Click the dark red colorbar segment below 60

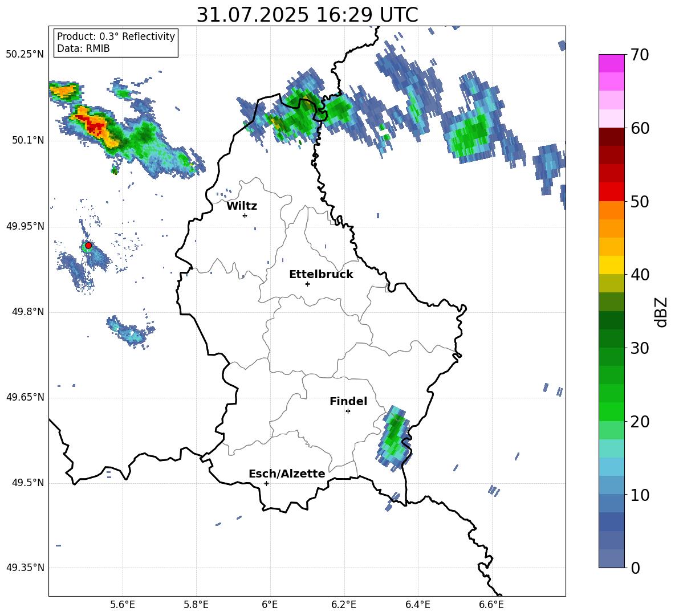pyautogui.click(x=611, y=136)
